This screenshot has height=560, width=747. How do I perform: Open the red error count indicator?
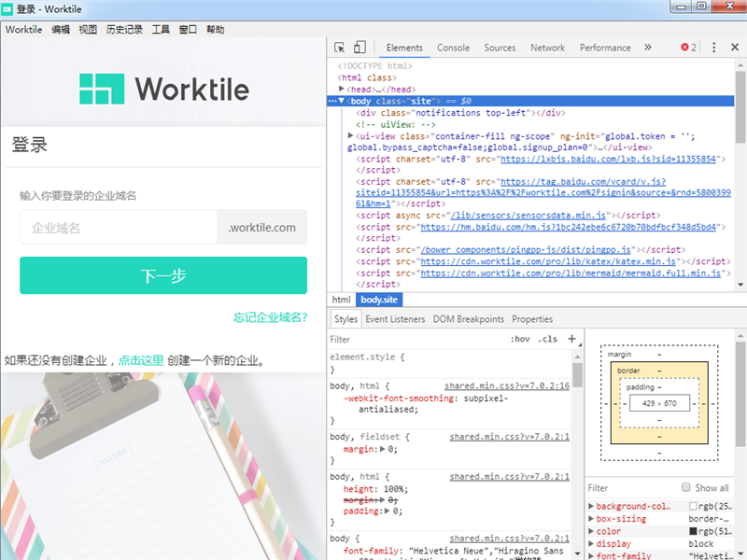(x=688, y=48)
